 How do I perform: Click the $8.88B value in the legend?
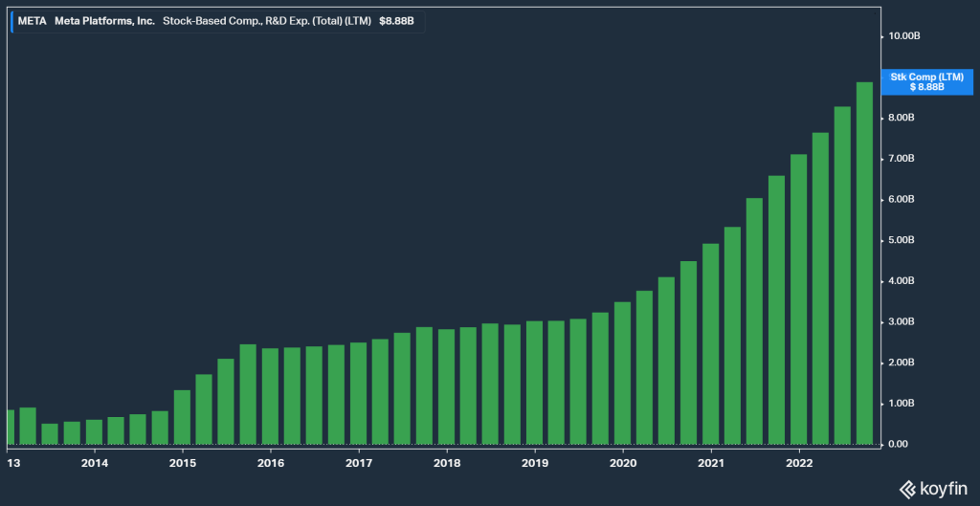coord(396,21)
